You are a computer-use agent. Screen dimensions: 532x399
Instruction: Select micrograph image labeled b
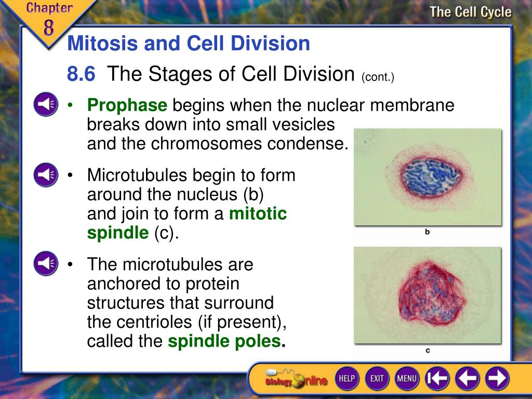point(428,177)
